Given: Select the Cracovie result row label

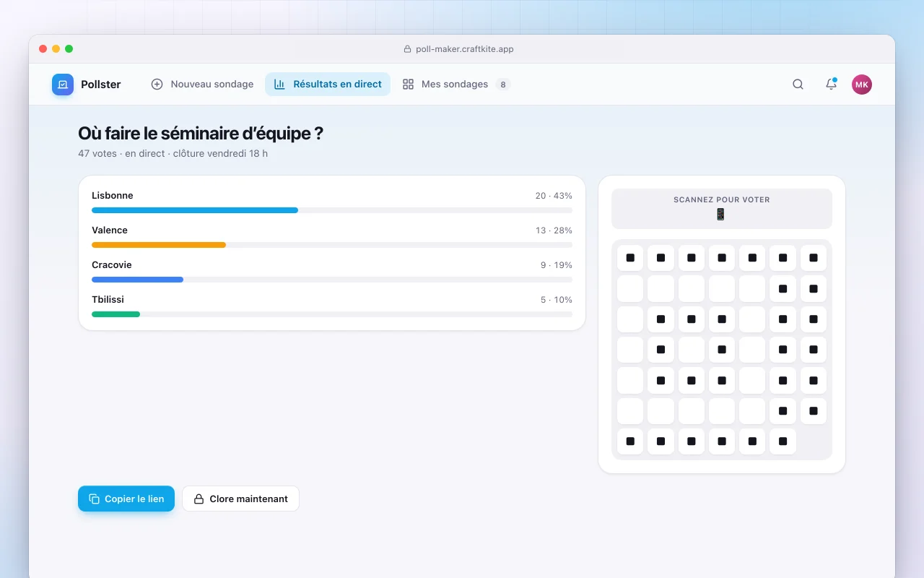Looking at the screenshot, I should [x=112, y=265].
